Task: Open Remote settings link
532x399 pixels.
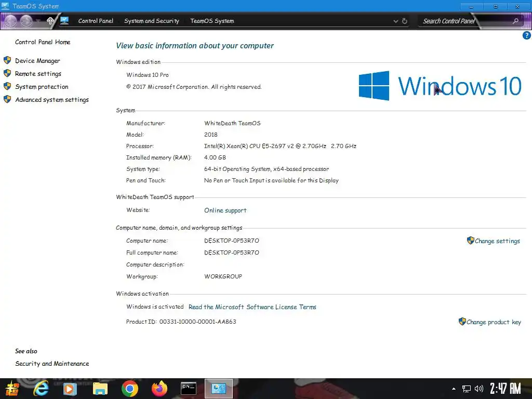Action: (x=38, y=74)
